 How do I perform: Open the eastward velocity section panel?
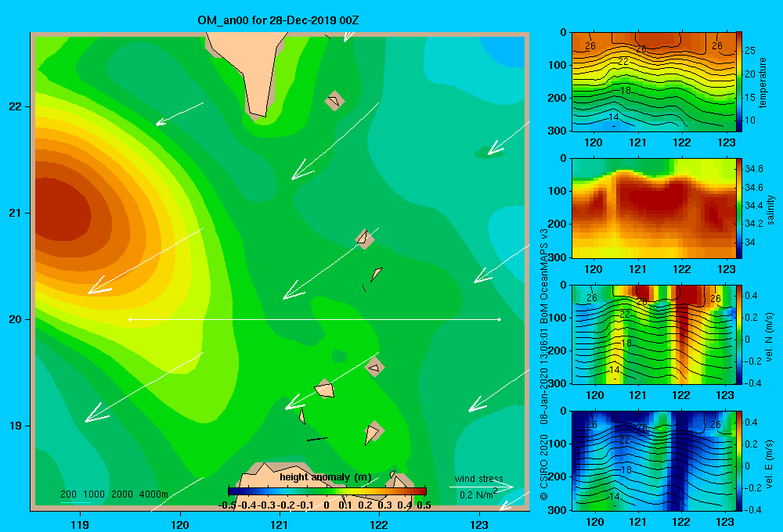654,461
